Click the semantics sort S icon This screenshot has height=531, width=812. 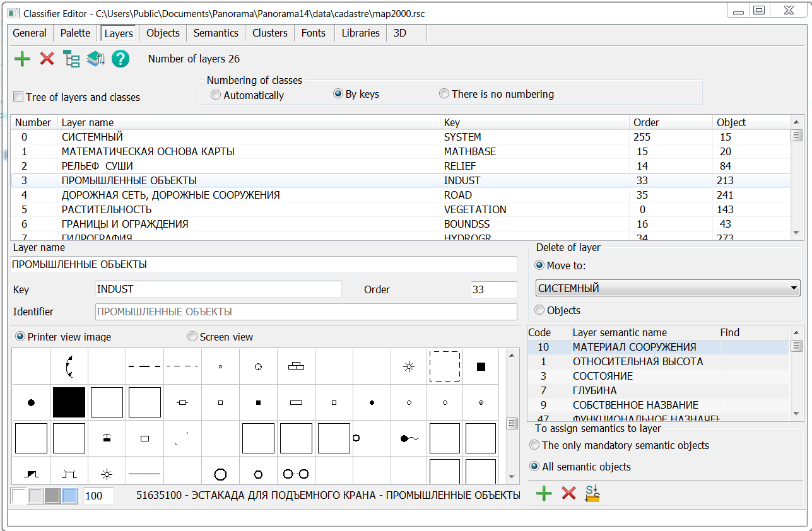point(592,493)
